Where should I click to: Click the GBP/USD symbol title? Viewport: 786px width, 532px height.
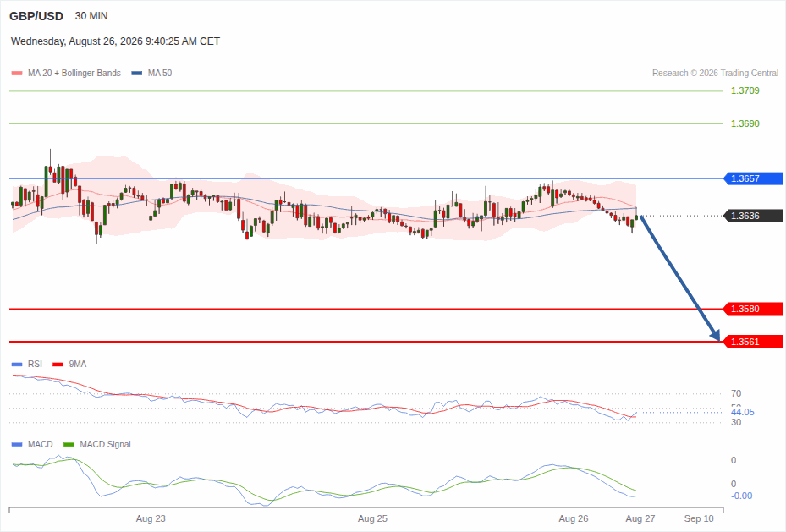point(36,16)
